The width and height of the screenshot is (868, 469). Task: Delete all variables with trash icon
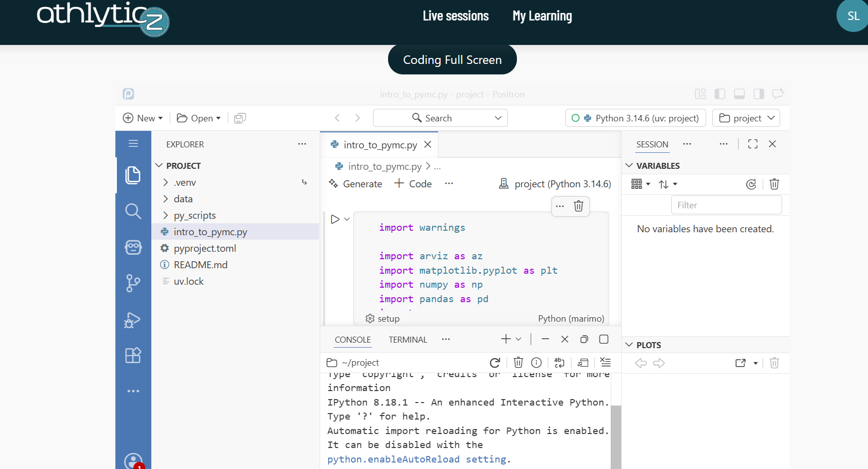pyautogui.click(x=774, y=184)
